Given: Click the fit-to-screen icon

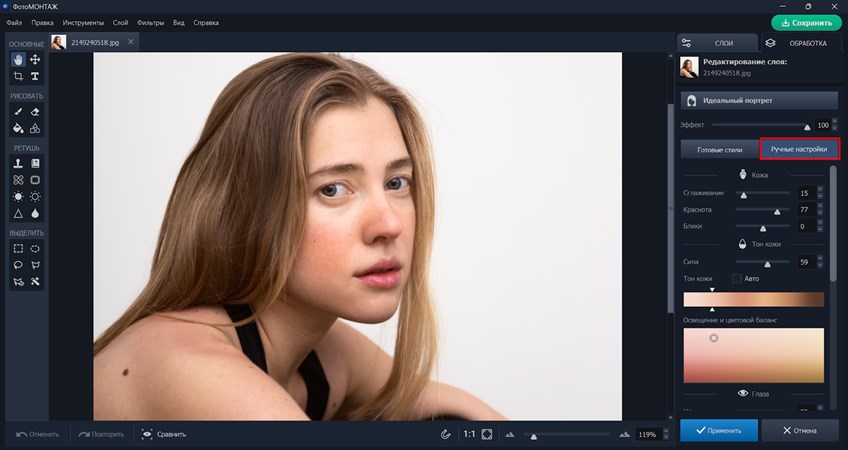Looking at the screenshot, I should (x=487, y=434).
